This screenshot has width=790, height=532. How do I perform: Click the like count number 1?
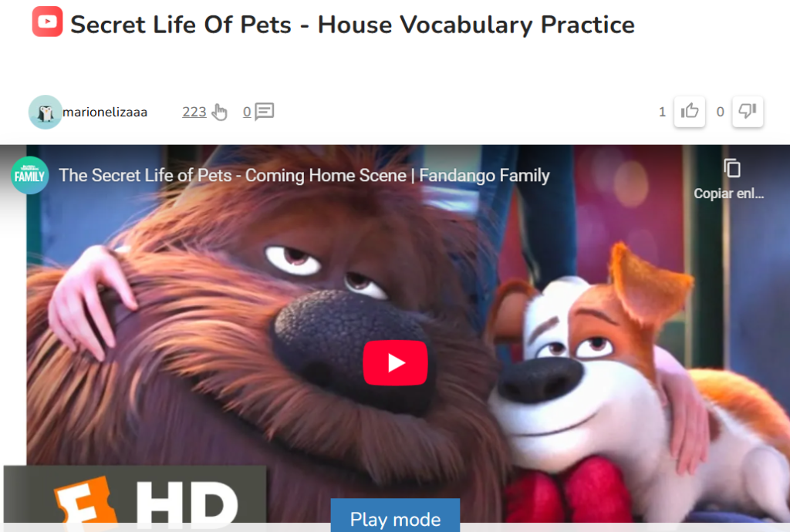(x=663, y=112)
